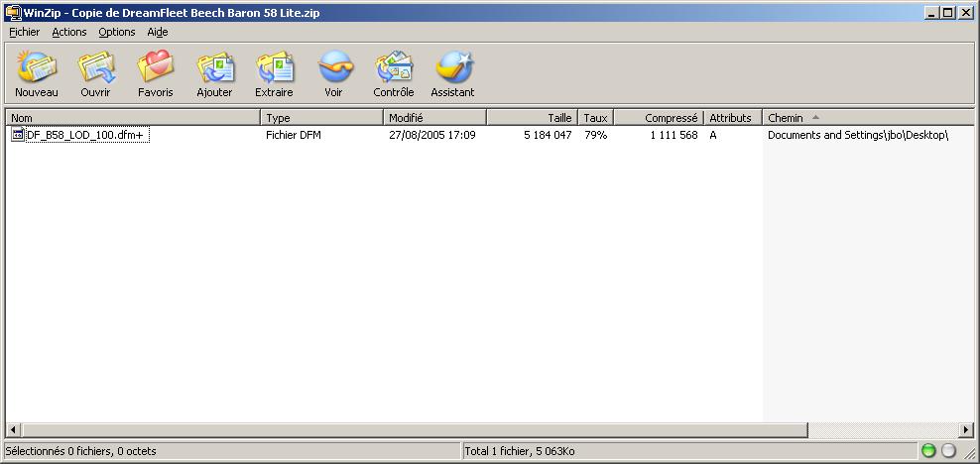The width and height of the screenshot is (980, 464).
Task: Click the horizontal scrollbar right arrow
Action: coord(966,430)
